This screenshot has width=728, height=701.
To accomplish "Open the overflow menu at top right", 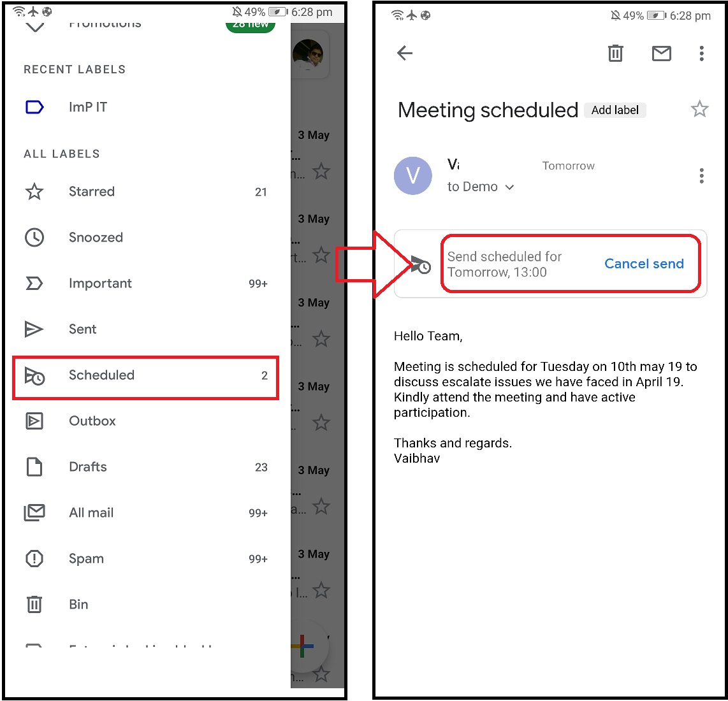I will pos(701,54).
